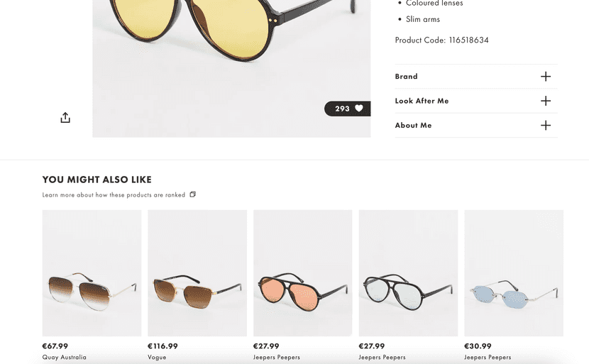Click the heart icon on the 293 badge

(359, 109)
